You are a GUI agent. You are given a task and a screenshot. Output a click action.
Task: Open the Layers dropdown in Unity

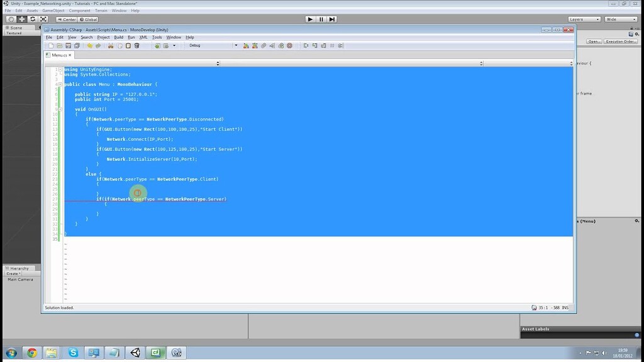[584, 19]
